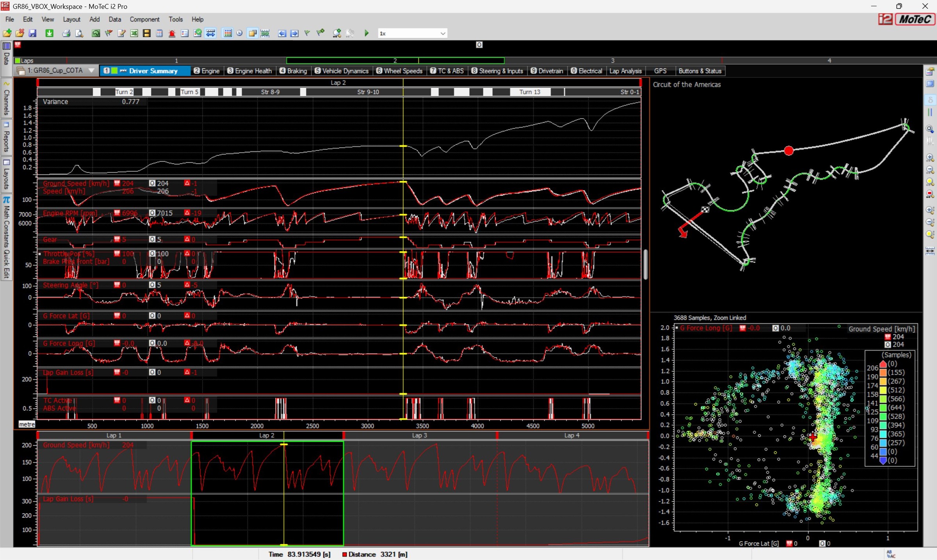Open the Tools menu
937x560 pixels.
click(x=176, y=19)
